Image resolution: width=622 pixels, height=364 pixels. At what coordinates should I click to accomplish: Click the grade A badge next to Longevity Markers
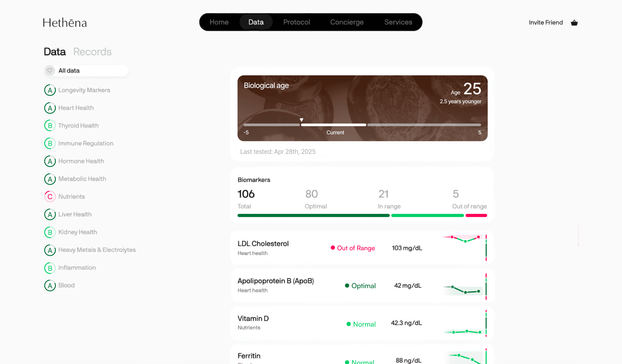tap(50, 90)
